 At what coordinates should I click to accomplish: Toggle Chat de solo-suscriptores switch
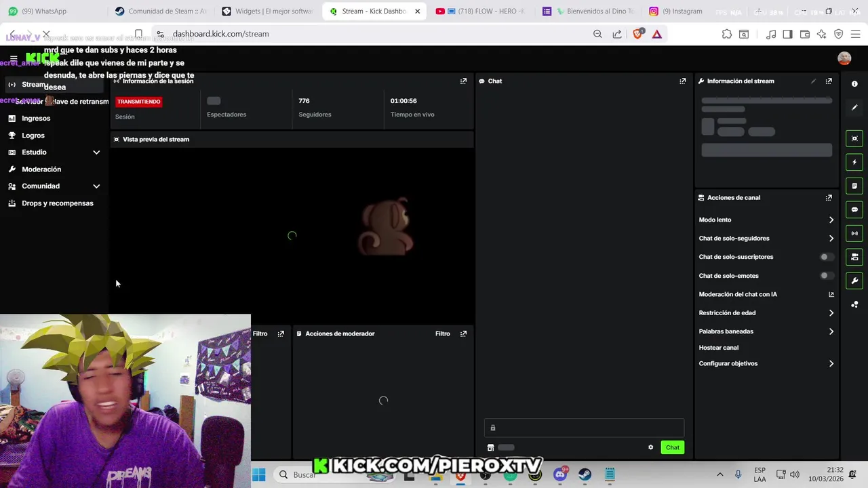[825, 257]
